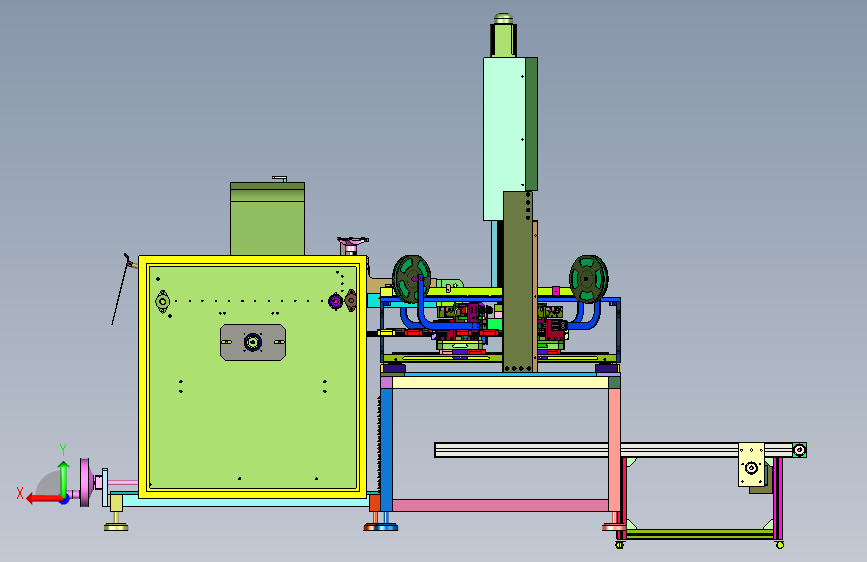The width and height of the screenshot is (867, 562).
Task: Select the grey mounting plate in the cabinet center
Action: tap(253, 342)
